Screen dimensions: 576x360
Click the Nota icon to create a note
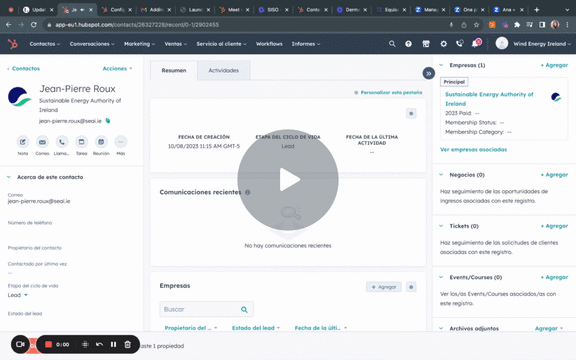coord(23,142)
